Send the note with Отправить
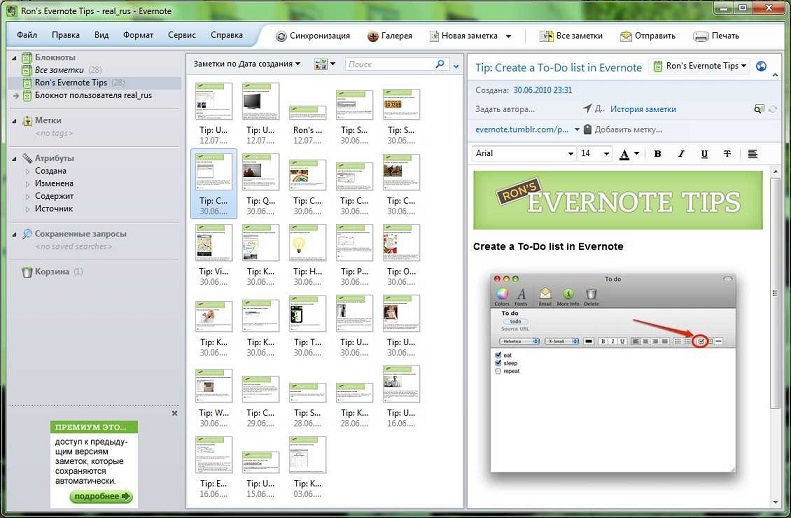791x518 pixels. pyautogui.click(x=648, y=36)
